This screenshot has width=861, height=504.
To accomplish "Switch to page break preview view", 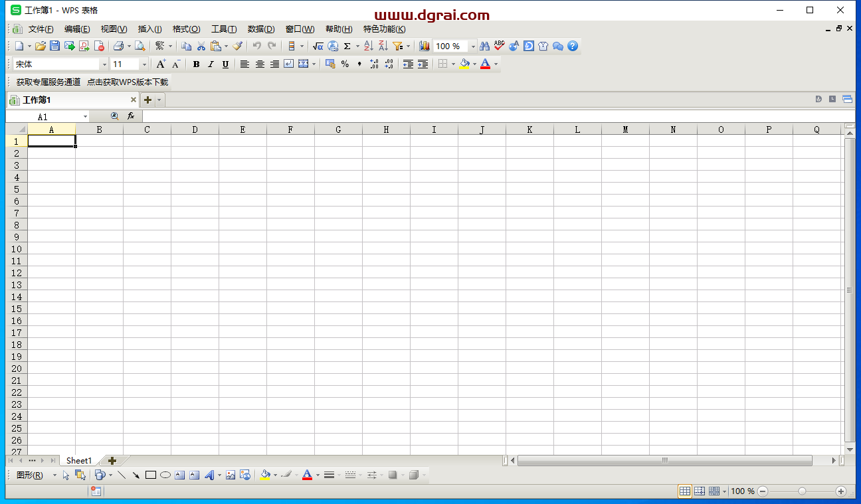I will (700, 491).
